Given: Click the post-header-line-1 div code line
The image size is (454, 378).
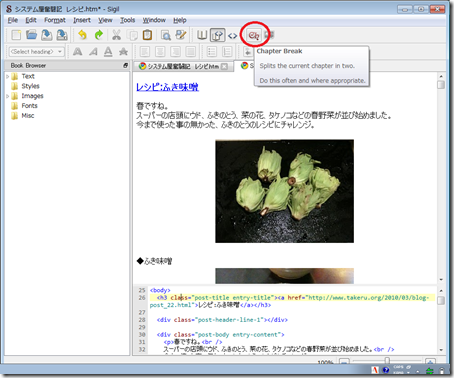Looking at the screenshot, I should coord(222,320).
